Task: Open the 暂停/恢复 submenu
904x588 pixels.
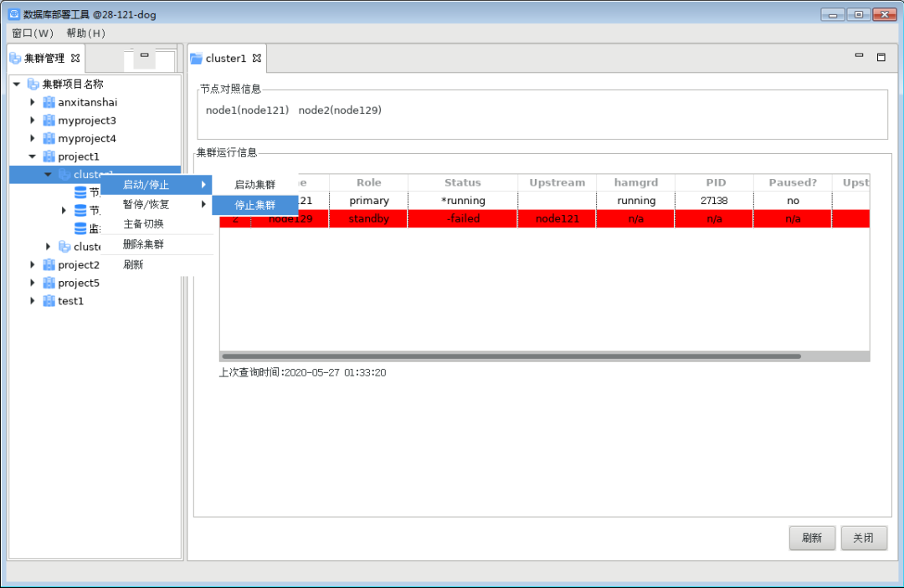Action: tap(157, 204)
